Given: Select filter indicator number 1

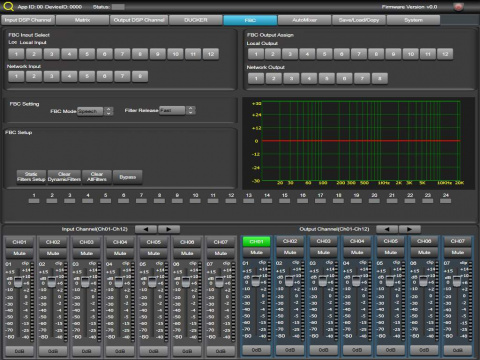Looking at the screenshot, I should (x=34, y=201).
